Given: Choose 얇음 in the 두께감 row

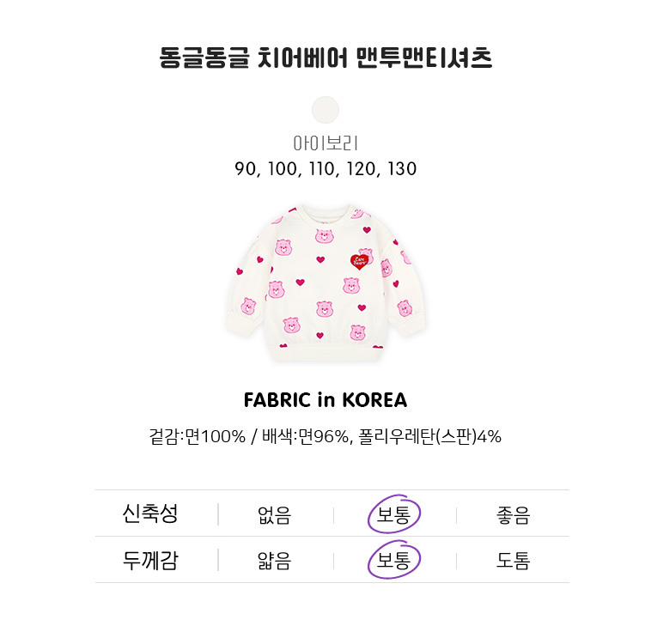Looking at the screenshot, I should tap(274, 562).
